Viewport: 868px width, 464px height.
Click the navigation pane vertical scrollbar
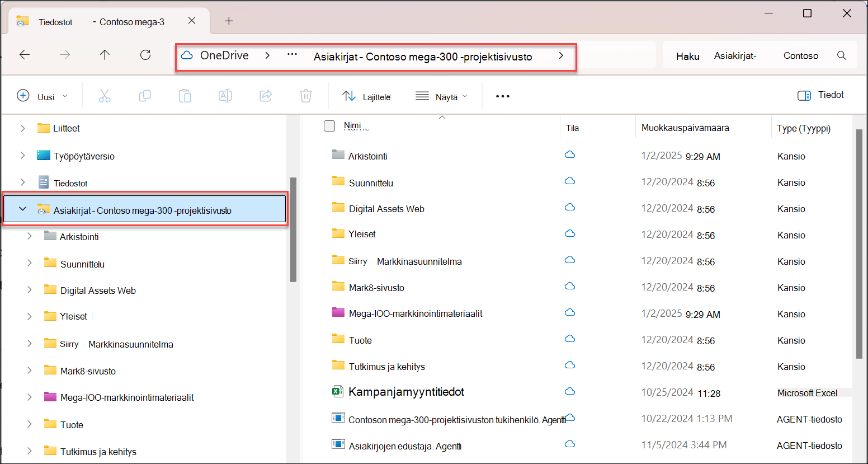tap(293, 229)
